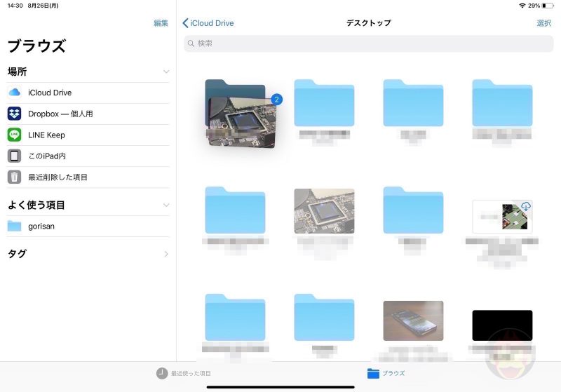Tap the iCloud download icon on document
Viewport: 561px width, 392px height.
(525, 206)
